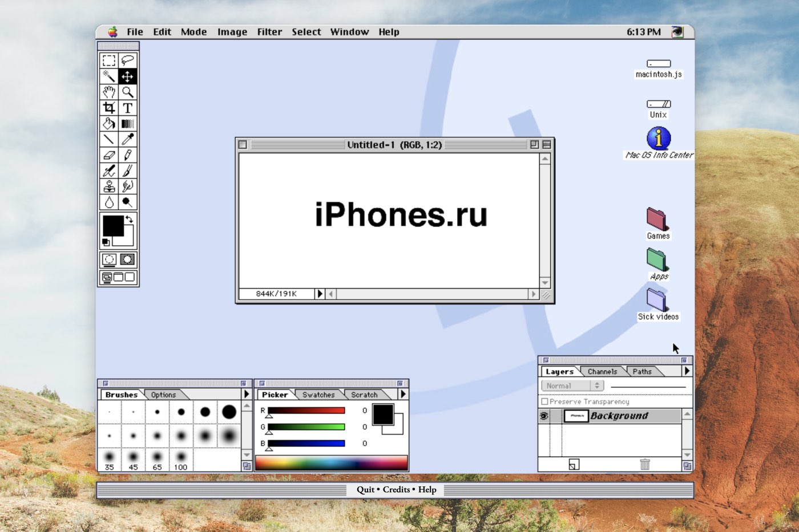
Task: Click the Quit link
Action: [x=365, y=489]
